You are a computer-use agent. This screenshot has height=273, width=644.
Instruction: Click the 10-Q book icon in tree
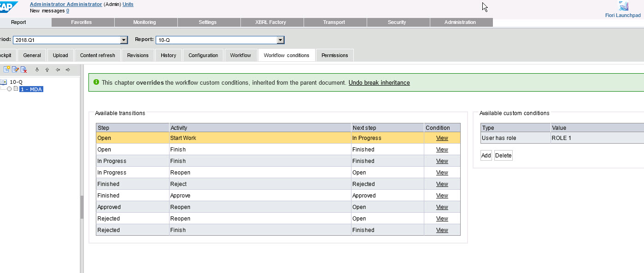4,82
